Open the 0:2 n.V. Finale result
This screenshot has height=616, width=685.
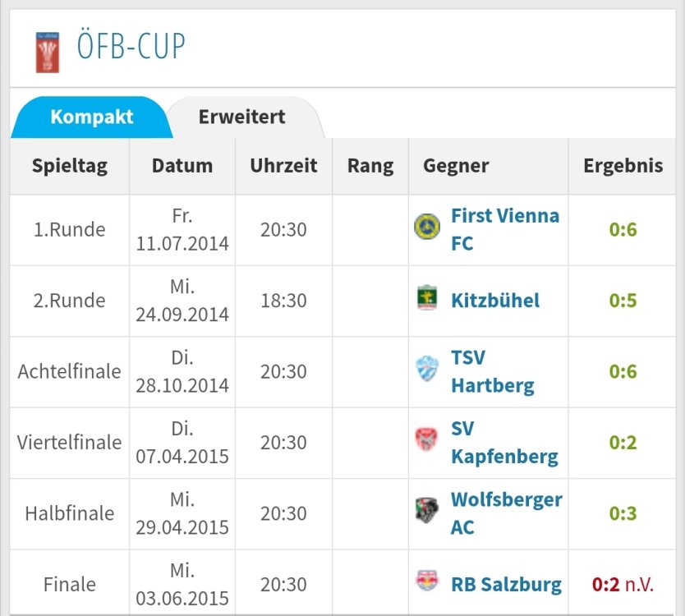[623, 584]
